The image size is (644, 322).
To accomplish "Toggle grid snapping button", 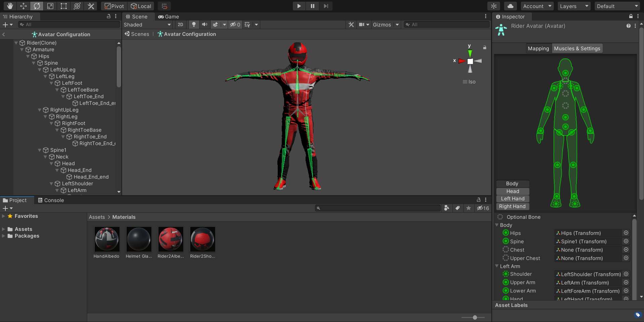I will [164, 6].
